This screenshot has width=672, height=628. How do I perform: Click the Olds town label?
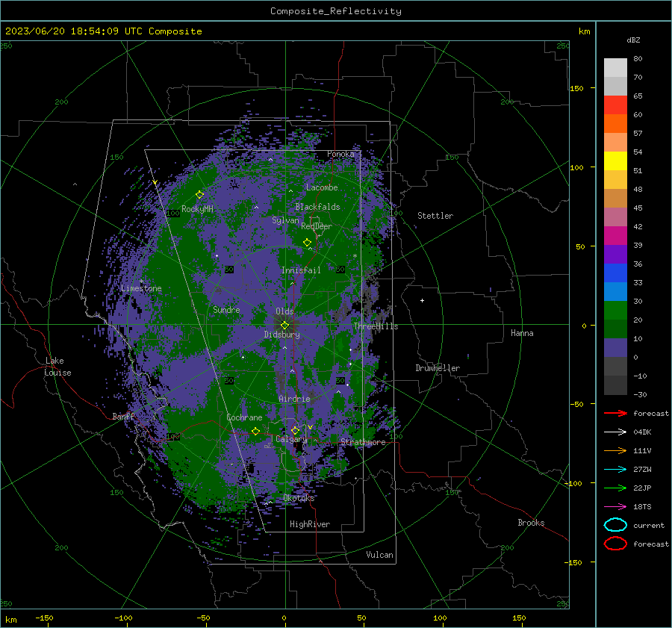284,311
